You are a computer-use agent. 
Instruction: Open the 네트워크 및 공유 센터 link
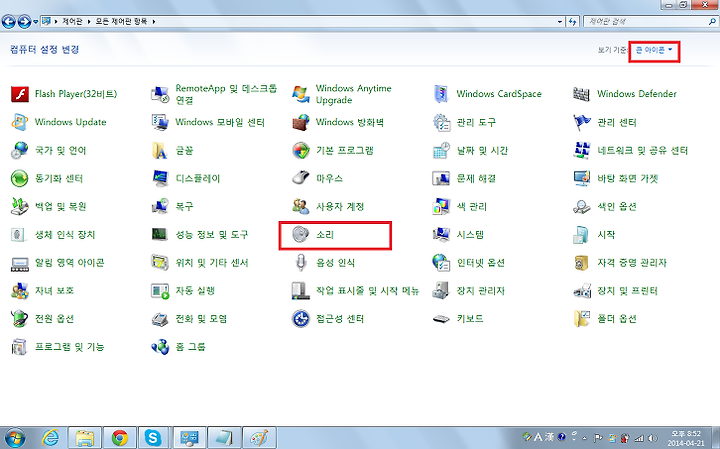[x=642, y=150]
